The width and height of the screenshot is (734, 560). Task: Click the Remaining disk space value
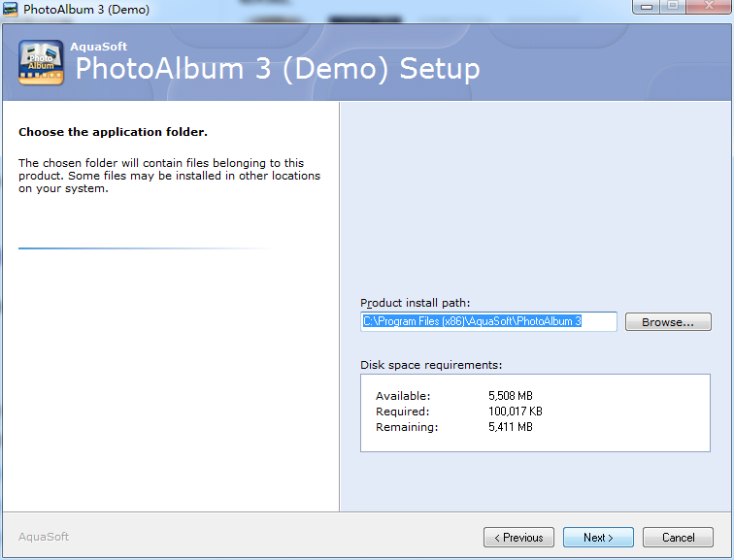tap(511, 427)
